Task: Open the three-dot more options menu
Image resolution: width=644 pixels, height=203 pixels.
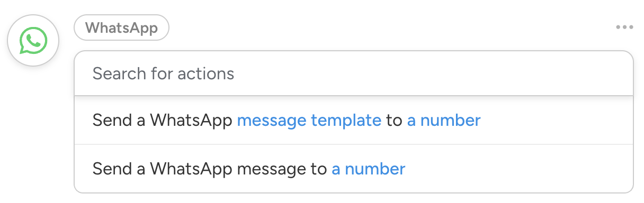Action: [624, 27]
